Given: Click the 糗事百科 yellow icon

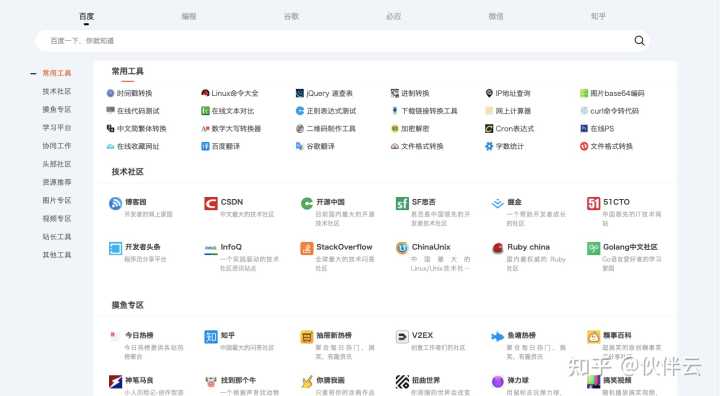Looking at the screenshot, I should [593, 336].
